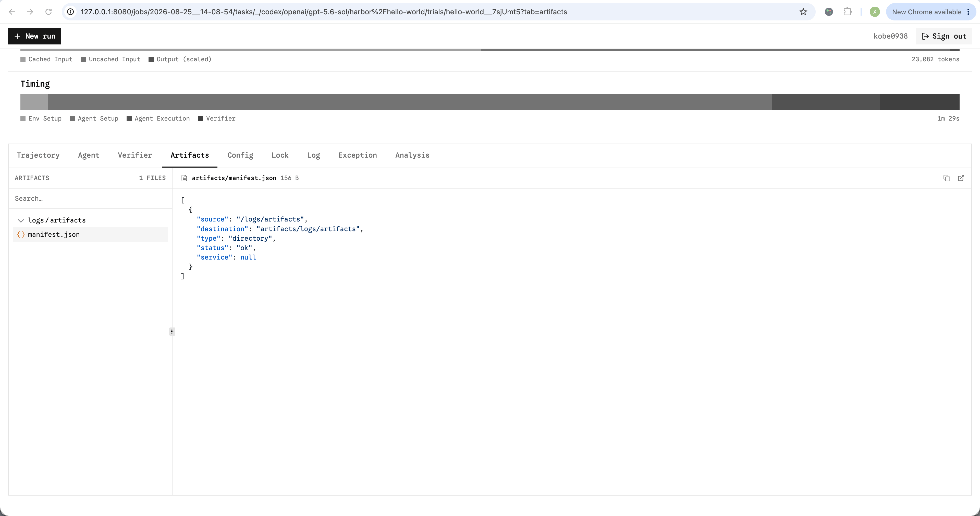Open the Verifier tab
The height and width of the screenshot is (516, 980).
(x=135, y=155)
